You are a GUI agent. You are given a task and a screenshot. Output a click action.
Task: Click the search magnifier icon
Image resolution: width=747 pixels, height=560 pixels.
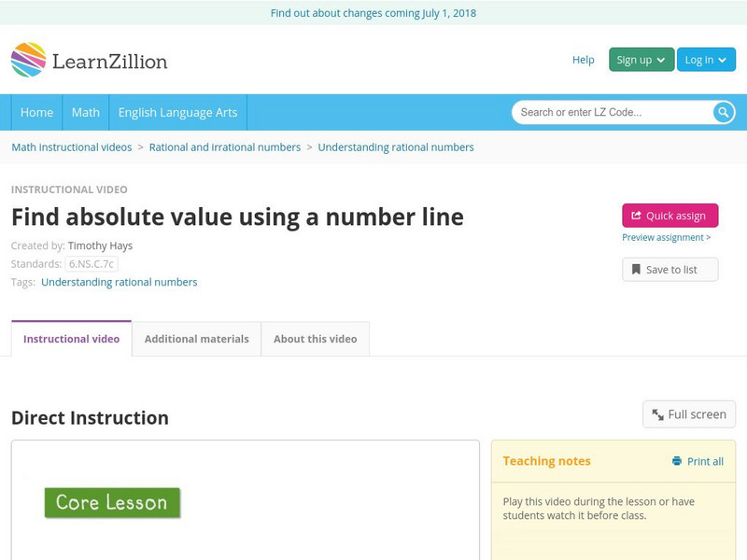[721, 111]
